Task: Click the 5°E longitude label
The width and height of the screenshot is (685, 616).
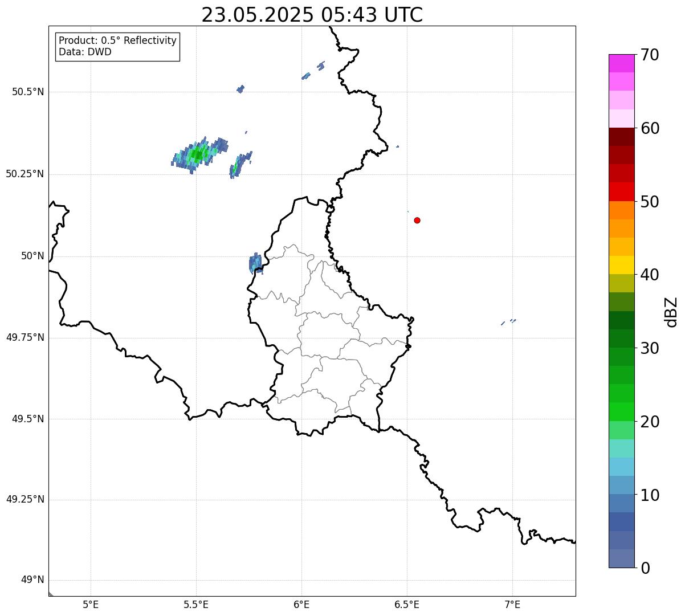Action: (91, 604)
